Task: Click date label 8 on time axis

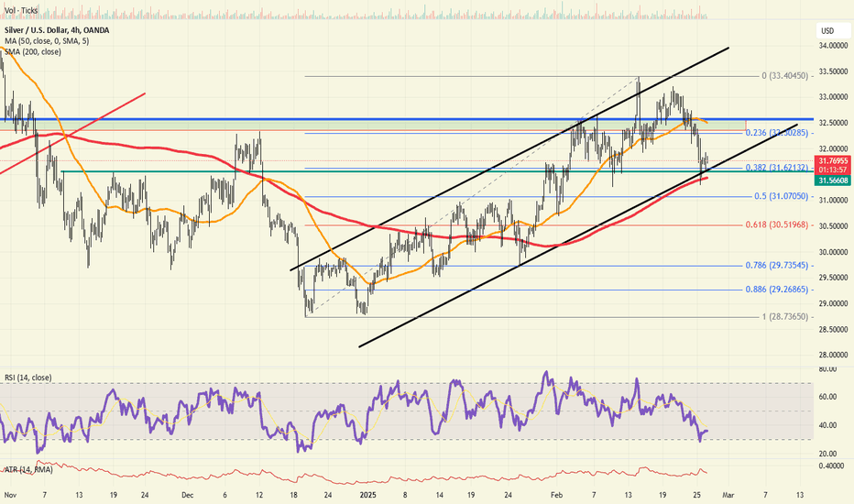Action: coord(405,495)
